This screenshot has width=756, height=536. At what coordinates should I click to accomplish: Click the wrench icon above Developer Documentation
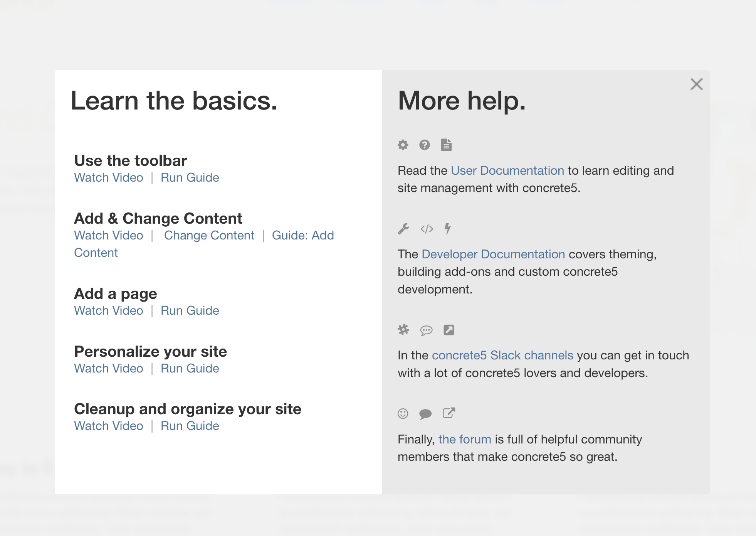[403, 229]
